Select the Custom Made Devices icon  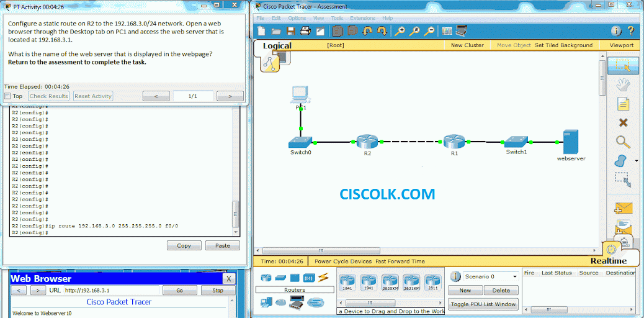297,302
